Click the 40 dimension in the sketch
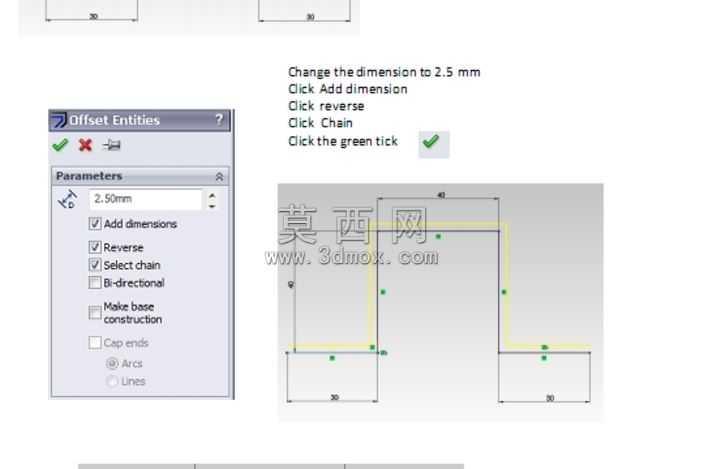The width and height of the screenshot is (704, 469). pyautogui.click(x=441, y=195)
